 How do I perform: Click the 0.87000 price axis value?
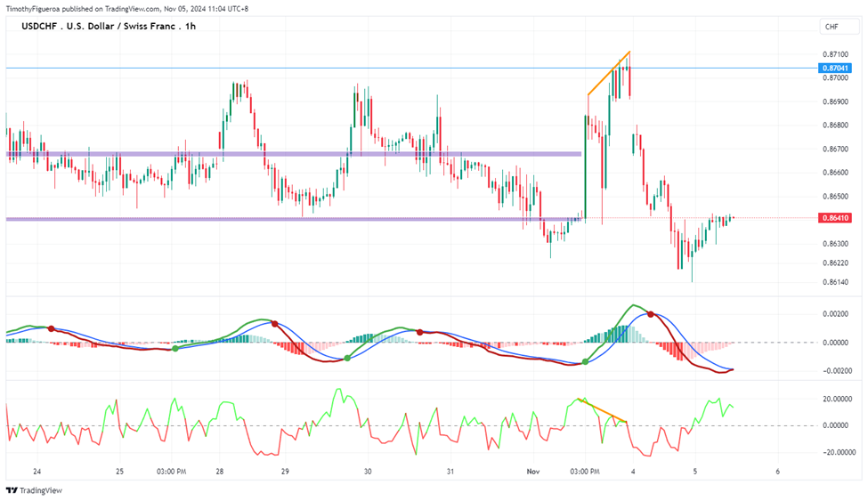click(x=835, y=78)
